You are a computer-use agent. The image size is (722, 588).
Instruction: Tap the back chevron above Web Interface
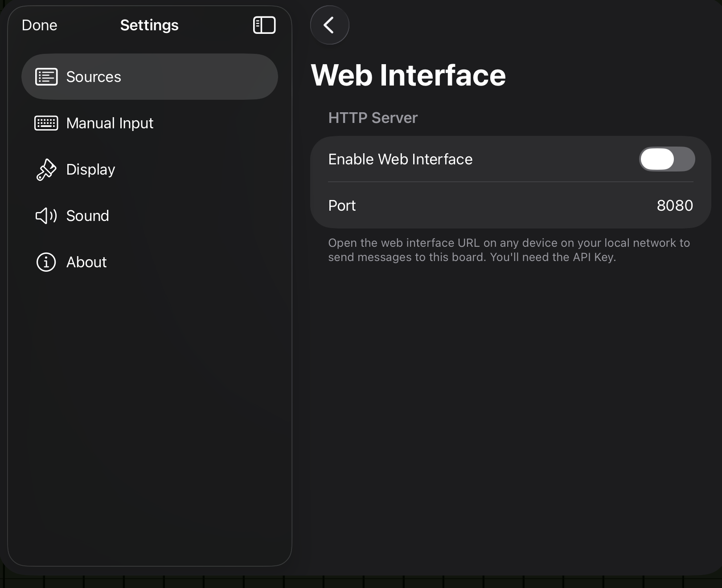pyautogui.click(x=329, y=25)
